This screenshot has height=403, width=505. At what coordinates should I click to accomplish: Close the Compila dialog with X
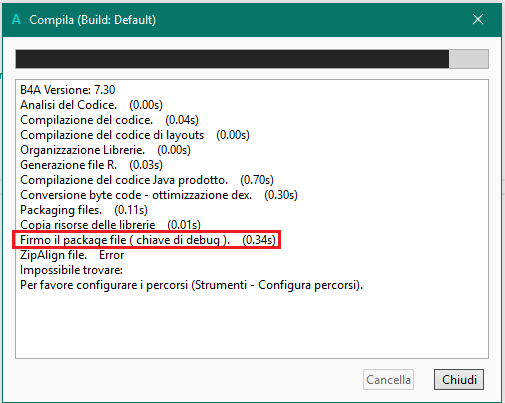(478, 19)
